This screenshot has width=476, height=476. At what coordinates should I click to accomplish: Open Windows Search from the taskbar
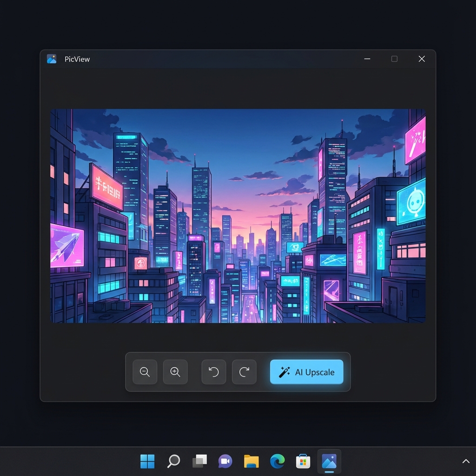click(x=173, y=461)
